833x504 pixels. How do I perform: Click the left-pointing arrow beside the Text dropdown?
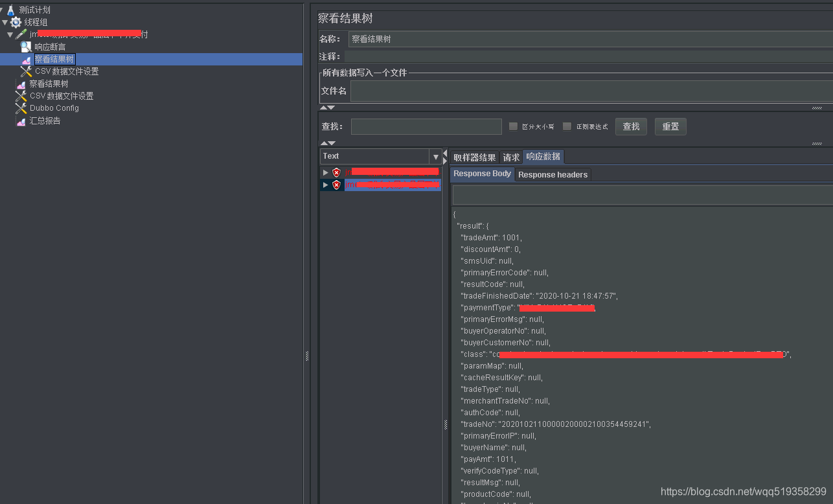click(445, 154)
